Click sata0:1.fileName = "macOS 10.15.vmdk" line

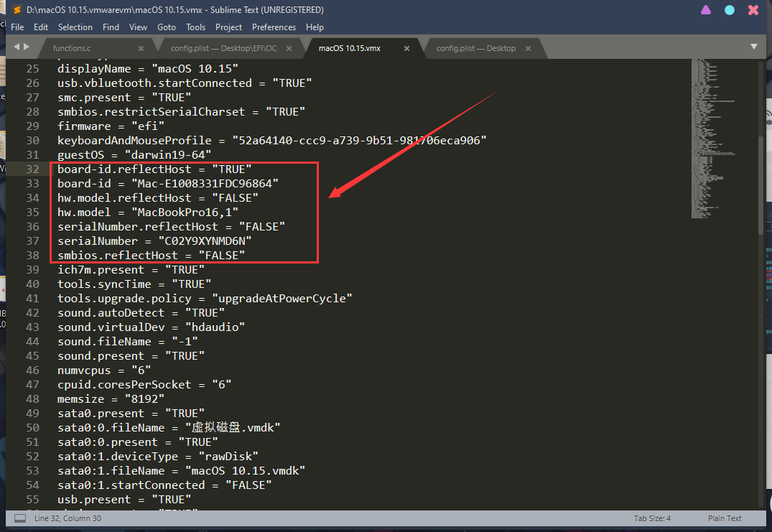click(x=181, y=470)
